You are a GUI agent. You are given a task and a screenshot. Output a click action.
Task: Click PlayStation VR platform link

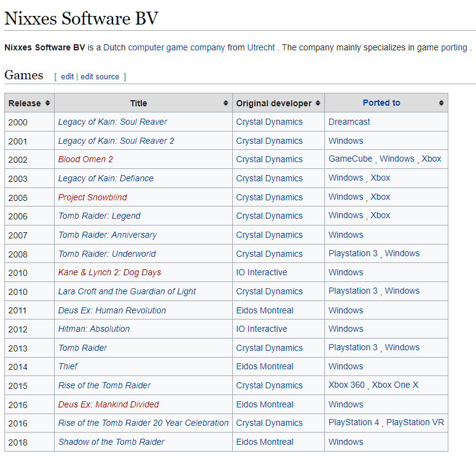[x=415, y=423]
